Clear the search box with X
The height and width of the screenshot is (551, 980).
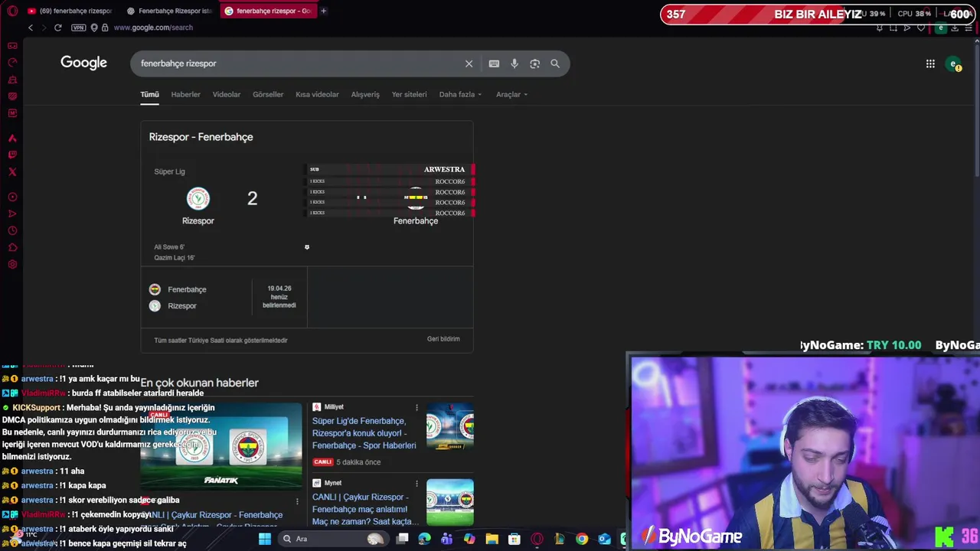point(469,64)
